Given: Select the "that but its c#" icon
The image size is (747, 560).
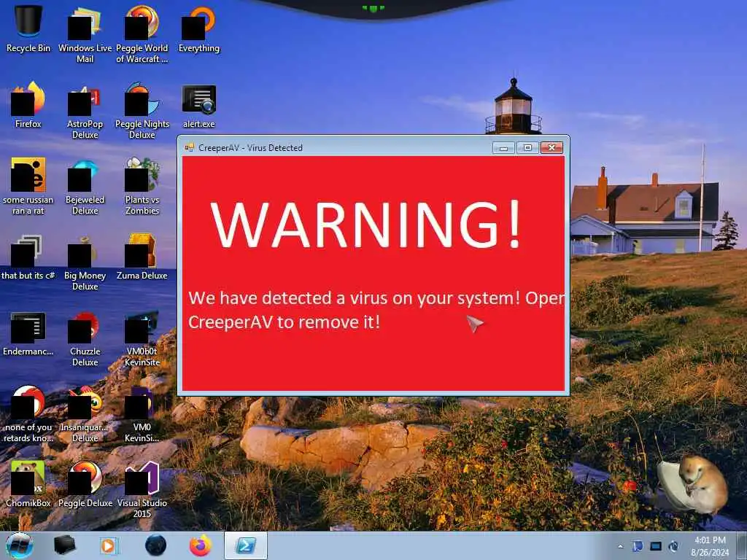Looking at the screenshot, I should click(28, 257).
